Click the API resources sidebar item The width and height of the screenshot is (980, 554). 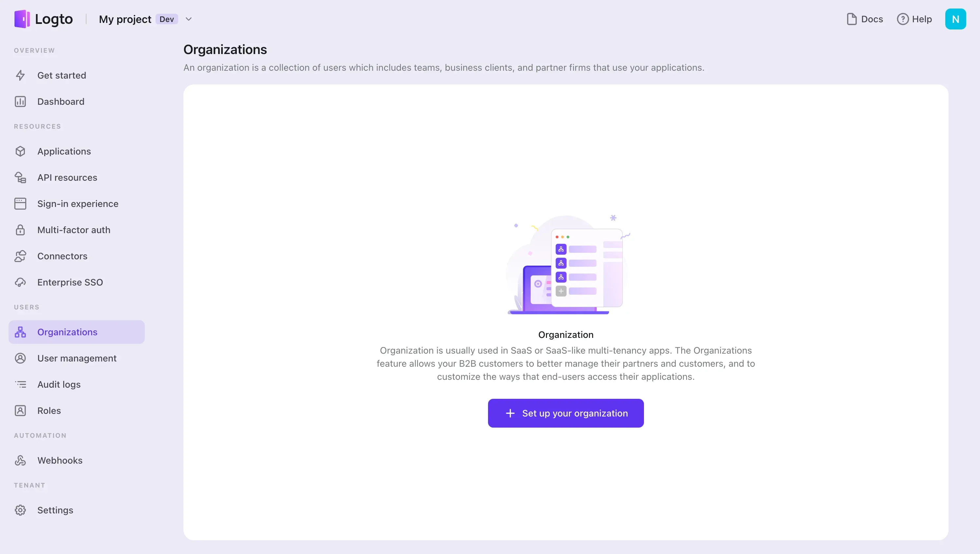(67, 177)
